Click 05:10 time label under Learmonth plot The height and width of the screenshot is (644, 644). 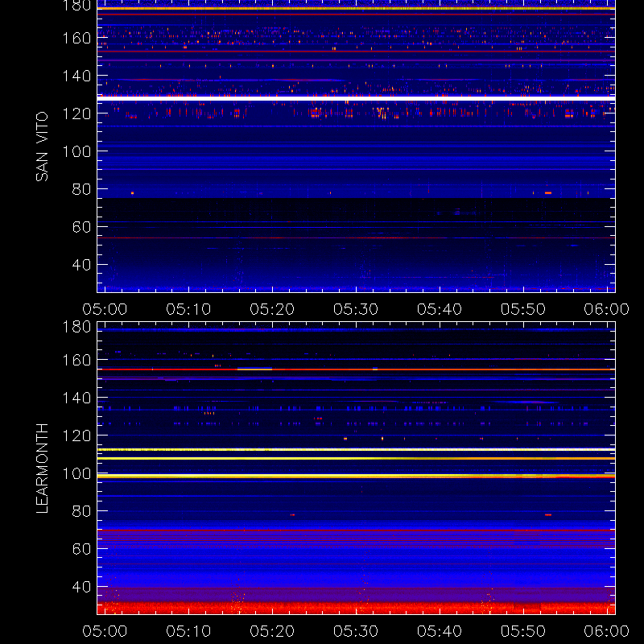pyautogui.click(x=188, y=631)
